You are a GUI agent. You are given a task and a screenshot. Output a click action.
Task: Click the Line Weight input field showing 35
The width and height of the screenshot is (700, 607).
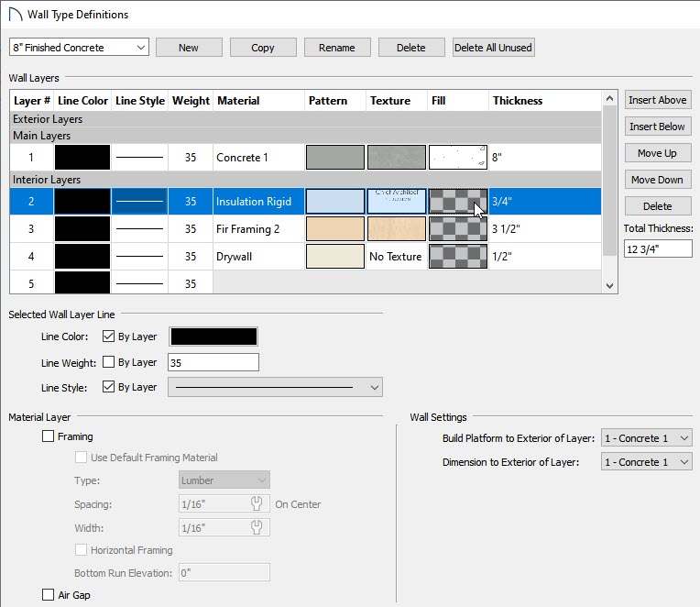213,362
